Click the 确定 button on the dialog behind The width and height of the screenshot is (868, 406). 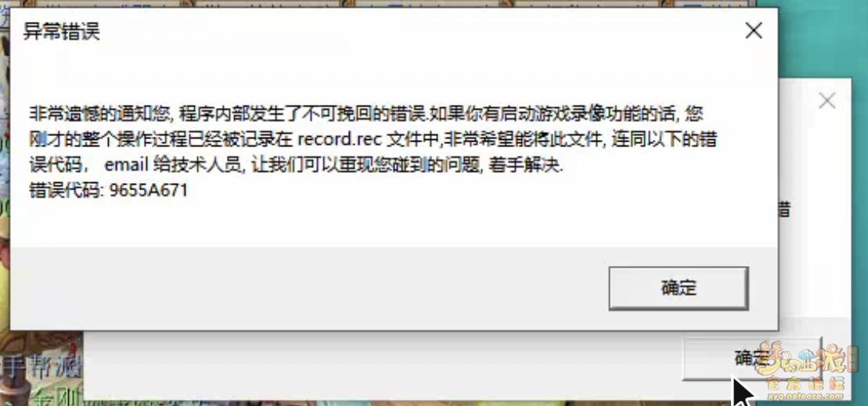click(x=751, y=357)
